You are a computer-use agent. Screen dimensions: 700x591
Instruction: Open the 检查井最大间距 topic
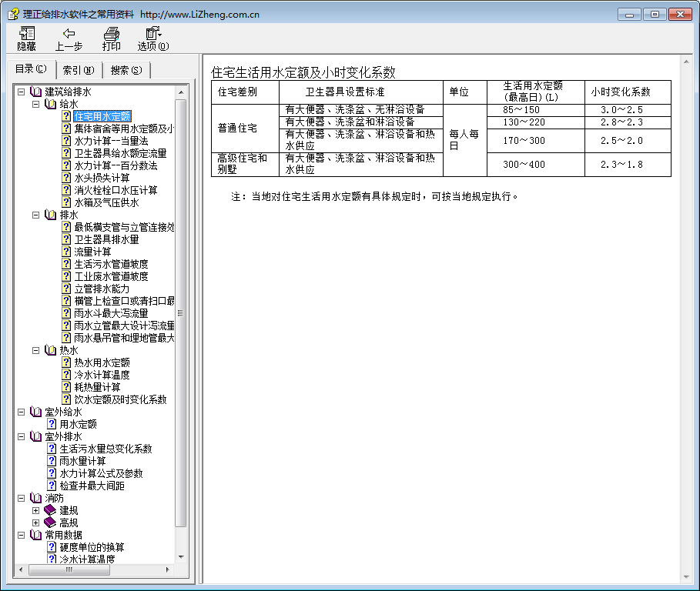pos(92,486)
